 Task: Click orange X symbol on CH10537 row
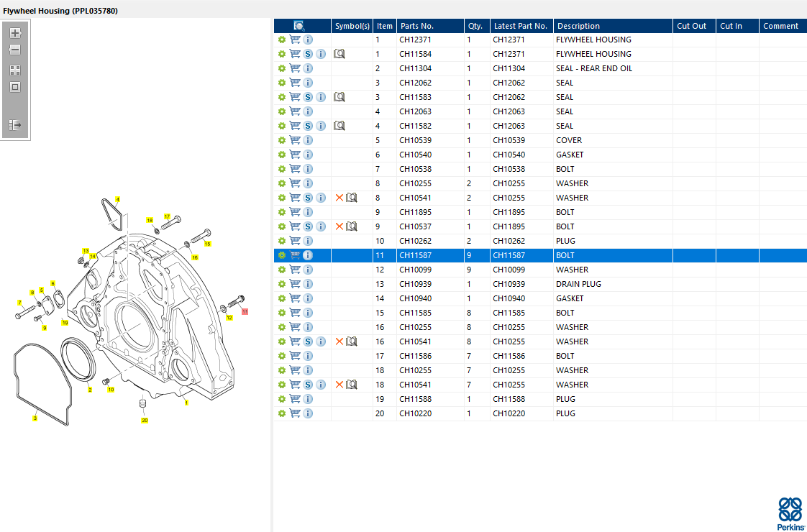pos(339,226)
